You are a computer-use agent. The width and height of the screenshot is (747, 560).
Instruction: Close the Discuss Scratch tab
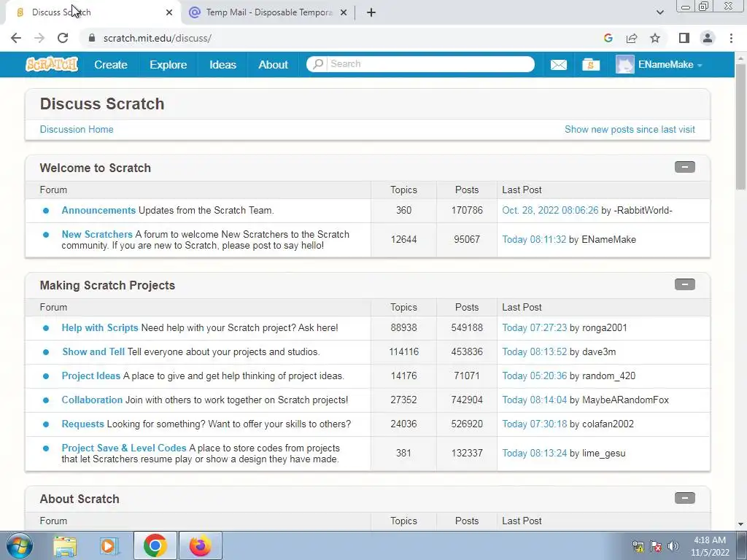(x=169, y=13)
